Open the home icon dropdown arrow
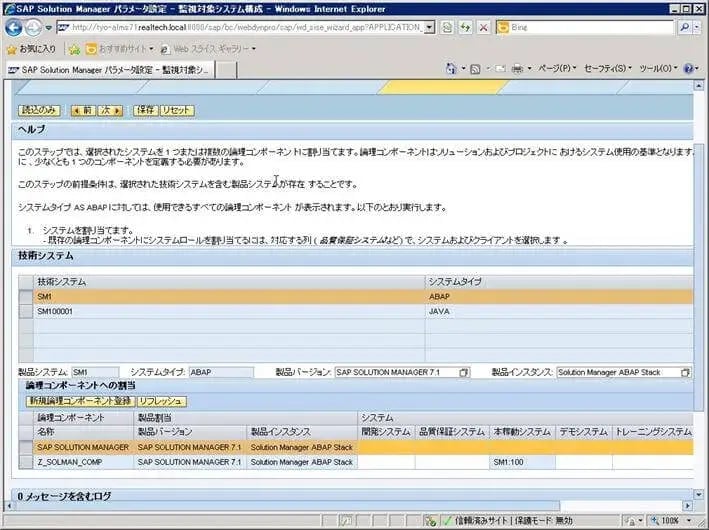 pyautogui.click(x=463, y=69)
